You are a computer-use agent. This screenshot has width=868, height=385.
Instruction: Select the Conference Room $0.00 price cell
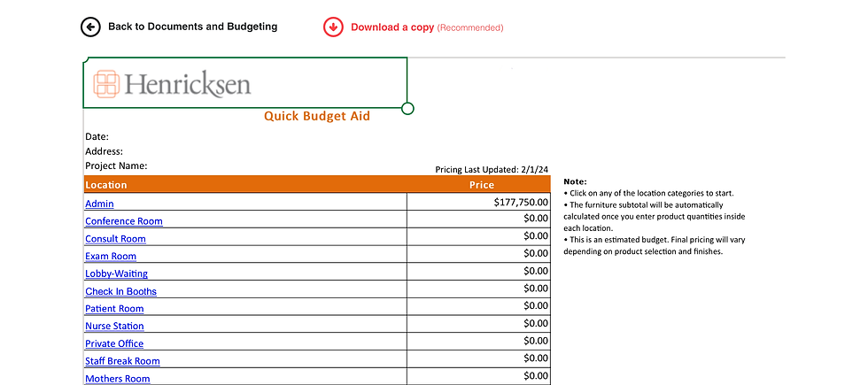[x=479, y=219]
